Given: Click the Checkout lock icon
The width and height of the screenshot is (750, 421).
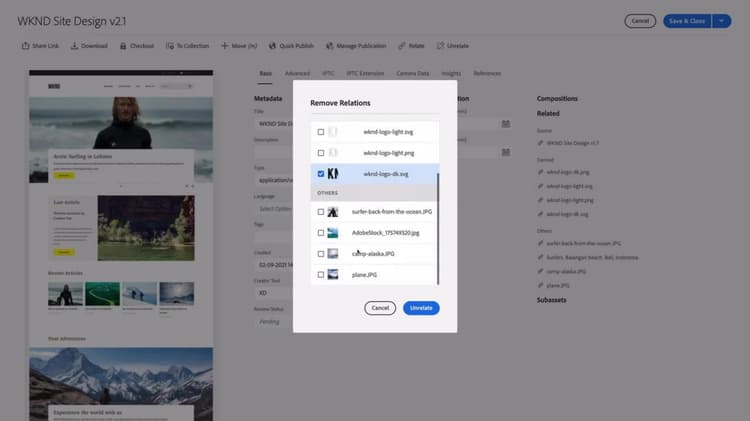Looking at the screenshot, I should [123, 46].
